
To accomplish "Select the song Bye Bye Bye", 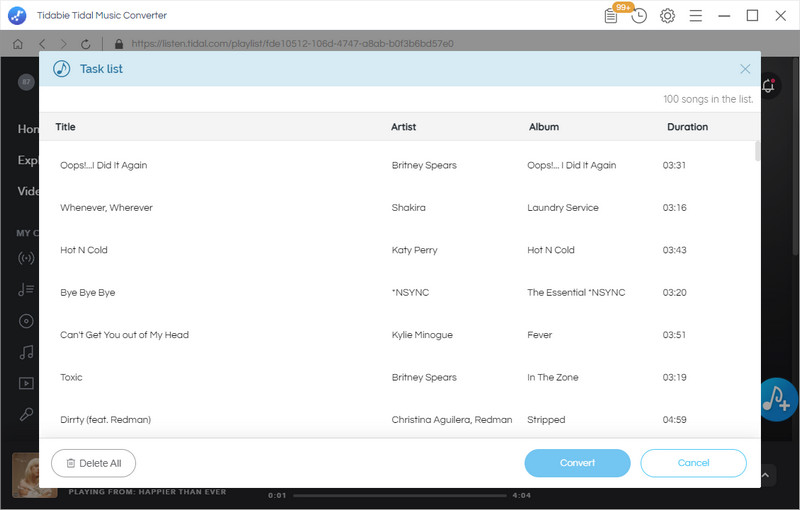I will click(88, 292).
